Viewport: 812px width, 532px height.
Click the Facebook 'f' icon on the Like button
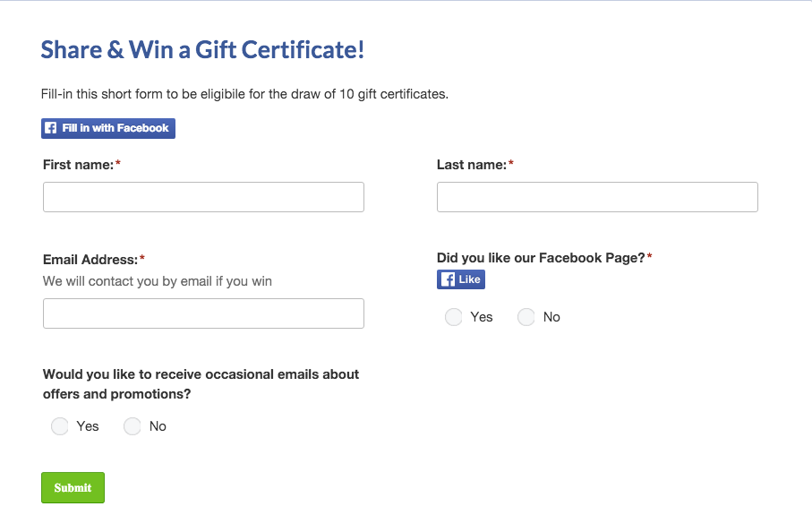(x=448, y=279)
